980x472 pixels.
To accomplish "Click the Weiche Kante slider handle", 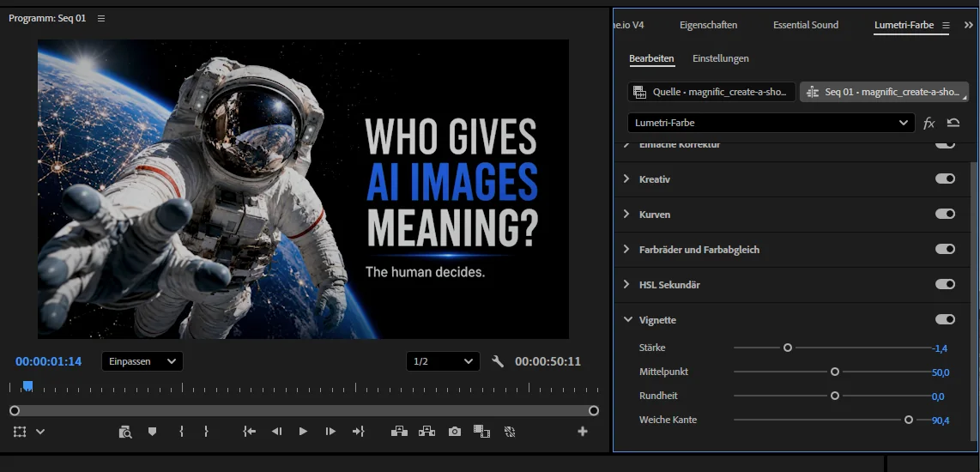I will pos(908,421).
